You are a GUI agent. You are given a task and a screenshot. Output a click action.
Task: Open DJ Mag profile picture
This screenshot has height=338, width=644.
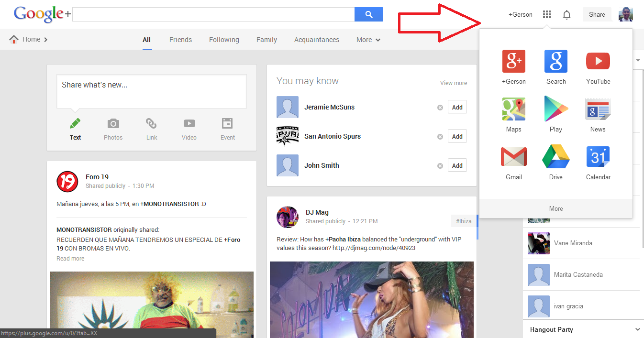[x=288, y=217]
